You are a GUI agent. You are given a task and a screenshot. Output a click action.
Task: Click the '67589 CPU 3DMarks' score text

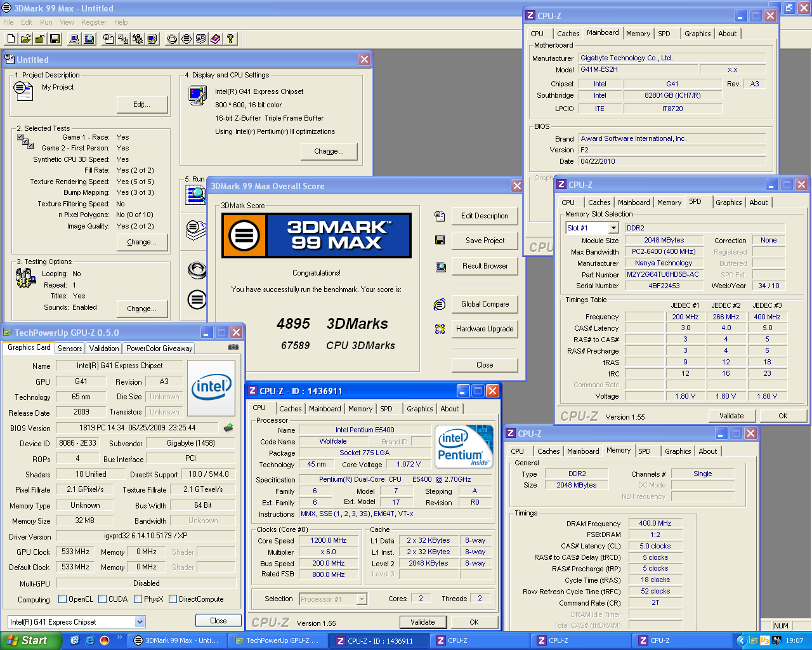pyautogui.click(x=337, y=345)
